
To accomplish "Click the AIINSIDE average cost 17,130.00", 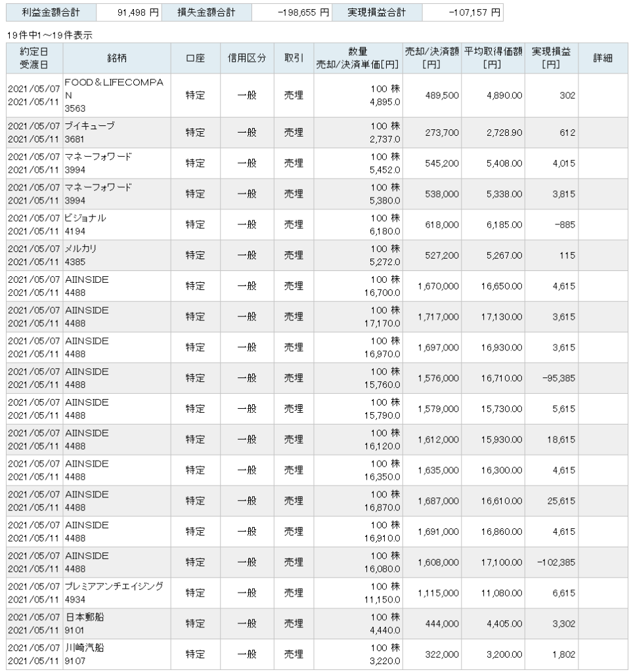I will (502, 317).
